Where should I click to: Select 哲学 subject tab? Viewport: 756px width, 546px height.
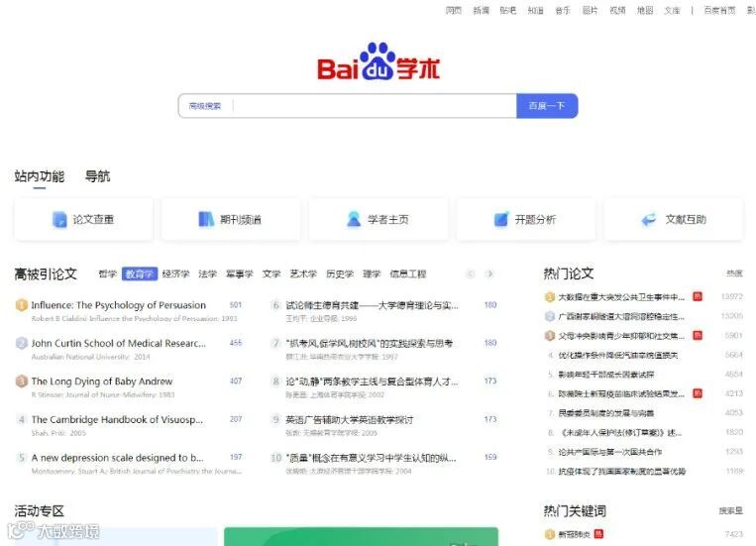pyautogui.click(x=108, y=273)
